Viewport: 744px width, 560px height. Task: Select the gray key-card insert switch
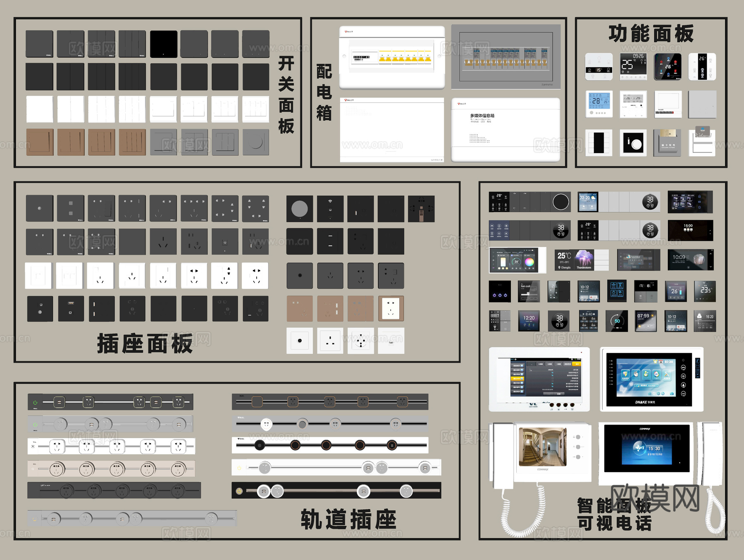pos(668,142)
